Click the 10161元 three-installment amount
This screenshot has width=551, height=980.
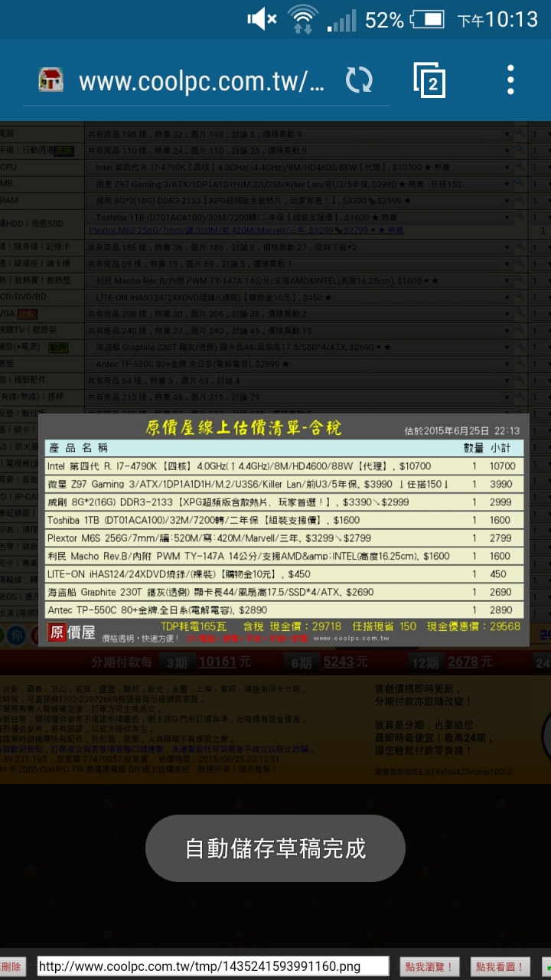click(225, 661)
